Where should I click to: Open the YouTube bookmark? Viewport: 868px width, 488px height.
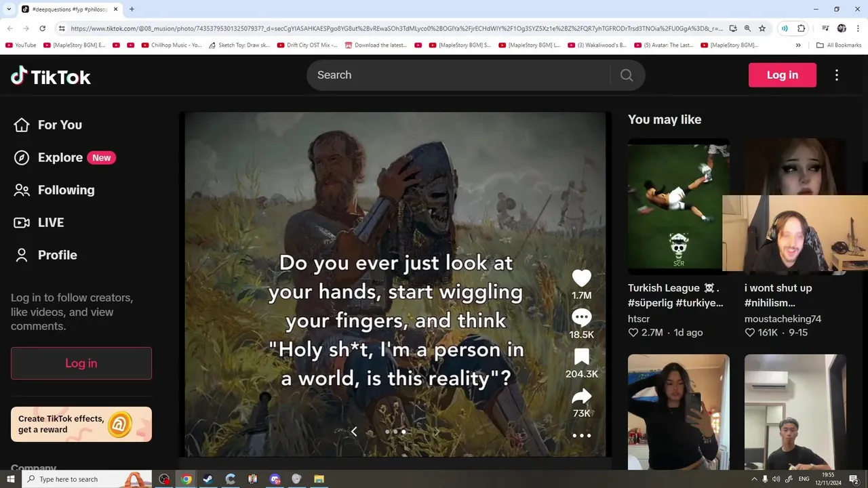(20, 45)
